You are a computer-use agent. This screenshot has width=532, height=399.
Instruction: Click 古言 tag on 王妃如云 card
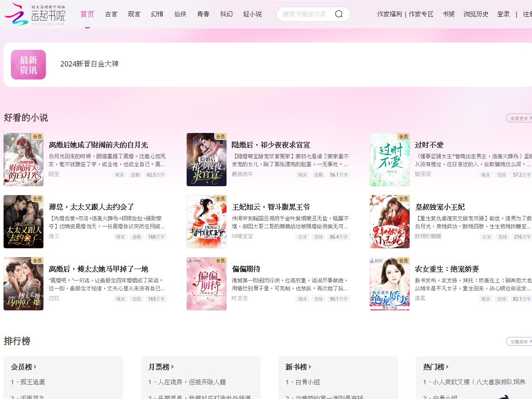point(302,237)
